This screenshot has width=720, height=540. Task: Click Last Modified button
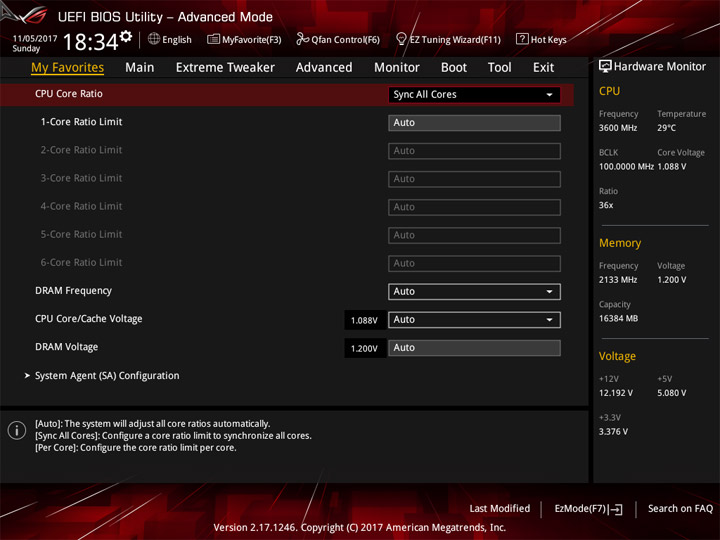(x=500, y=508)
